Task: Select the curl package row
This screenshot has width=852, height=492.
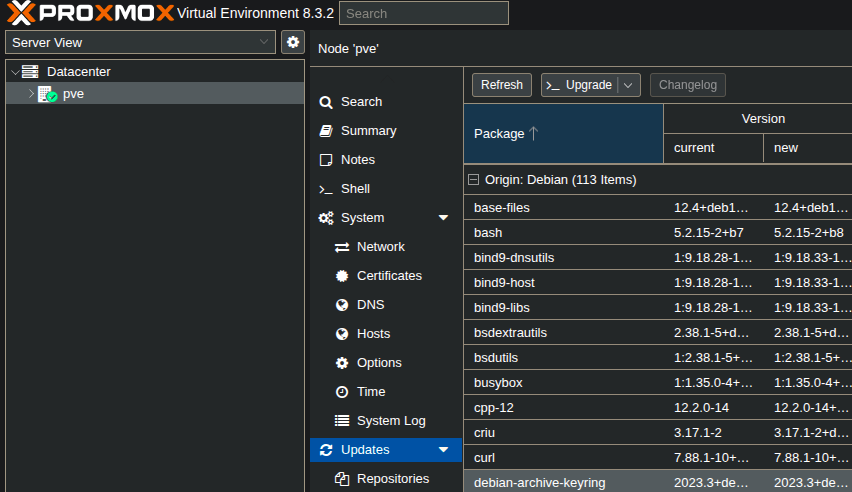Action: (658, 458)
